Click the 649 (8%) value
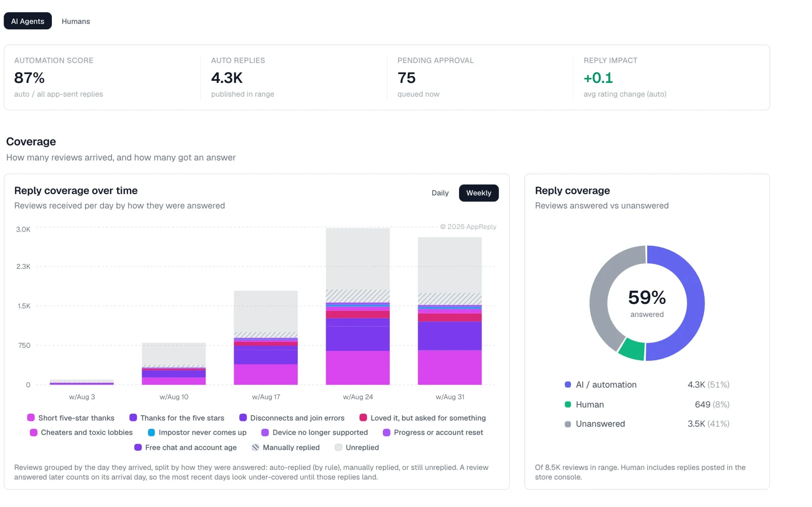This screenshot has width=812, height=507. pyautogui.click(x=712, y=405)
